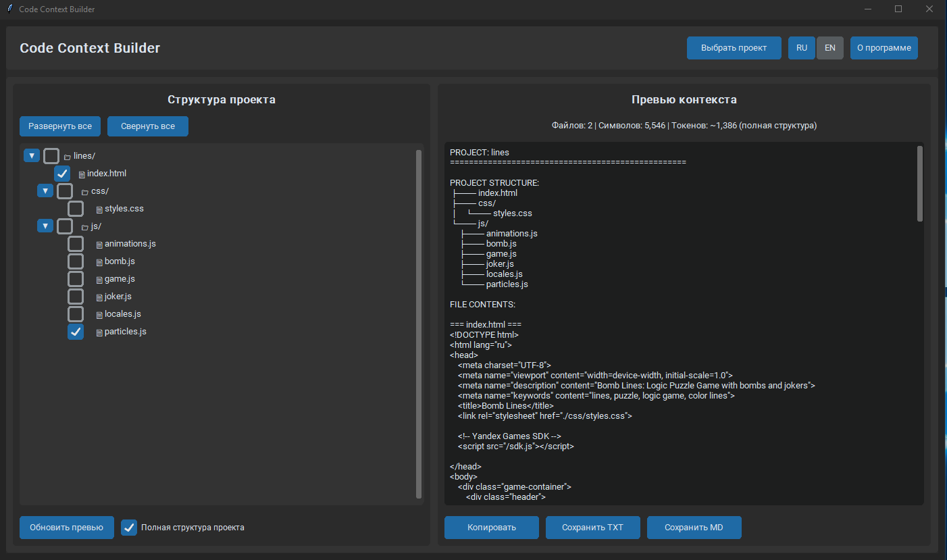
Task: Click the 'Сохранить TXT' button
Action: click(593, 528)
